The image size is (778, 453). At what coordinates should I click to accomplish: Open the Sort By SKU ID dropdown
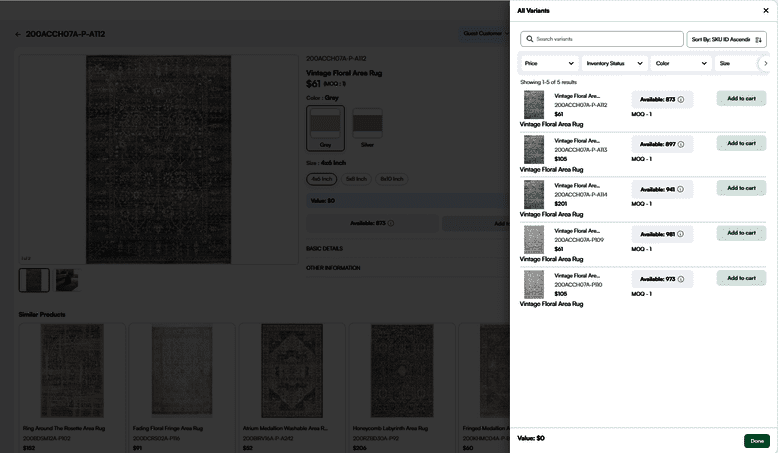pos(722,40)
